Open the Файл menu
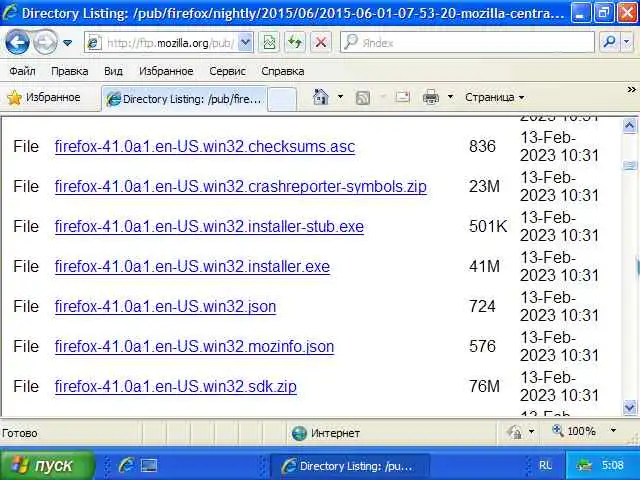 tap(22, 71)
